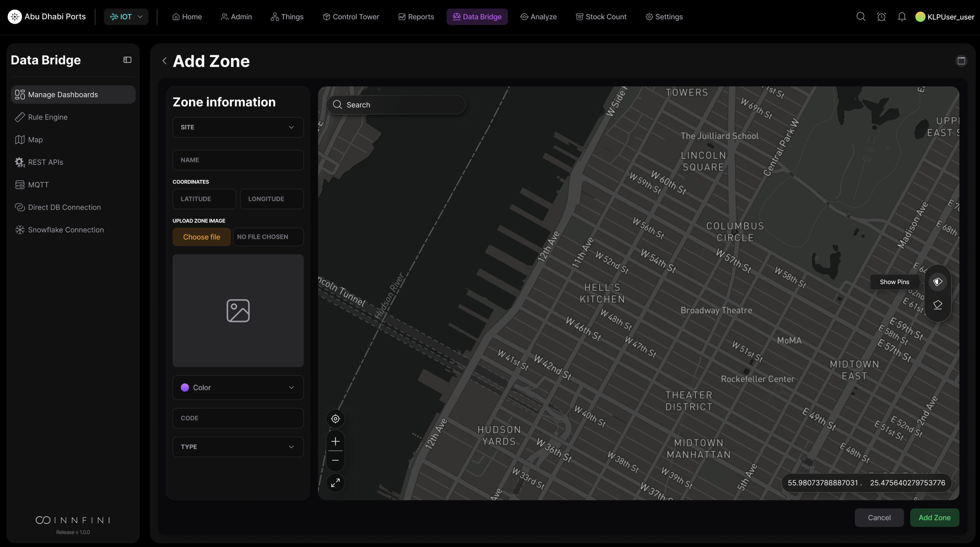The image size is (980, 547).
Task: Click the map coordinates readout
Action: [866, 483]
